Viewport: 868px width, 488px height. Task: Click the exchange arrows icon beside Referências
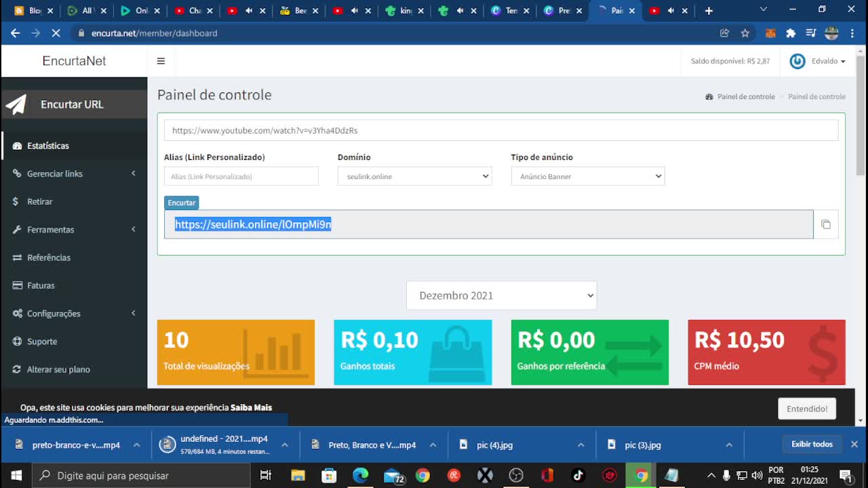tap(17, 258)
